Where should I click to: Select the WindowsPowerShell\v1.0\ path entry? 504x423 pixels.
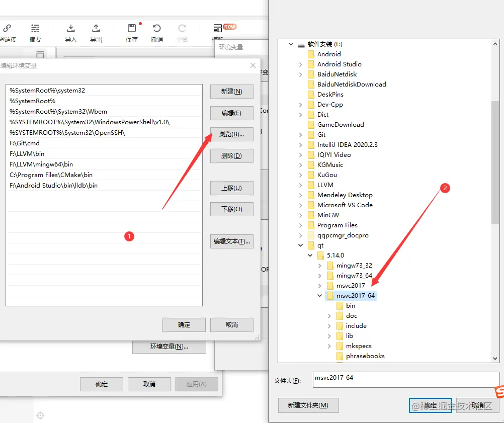point(104,122)
